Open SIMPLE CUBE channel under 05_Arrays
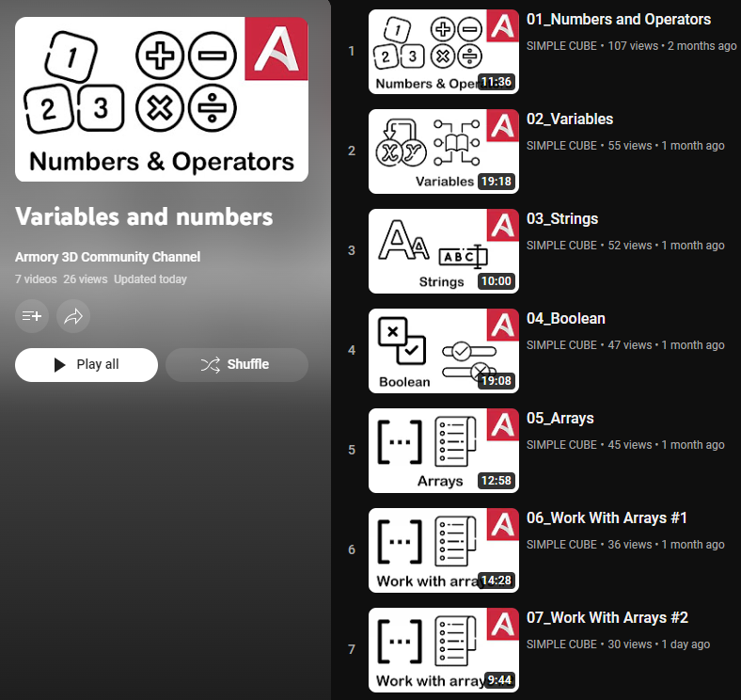The height and width of the screenshot is (700, 741). click(x=561, y=445)
